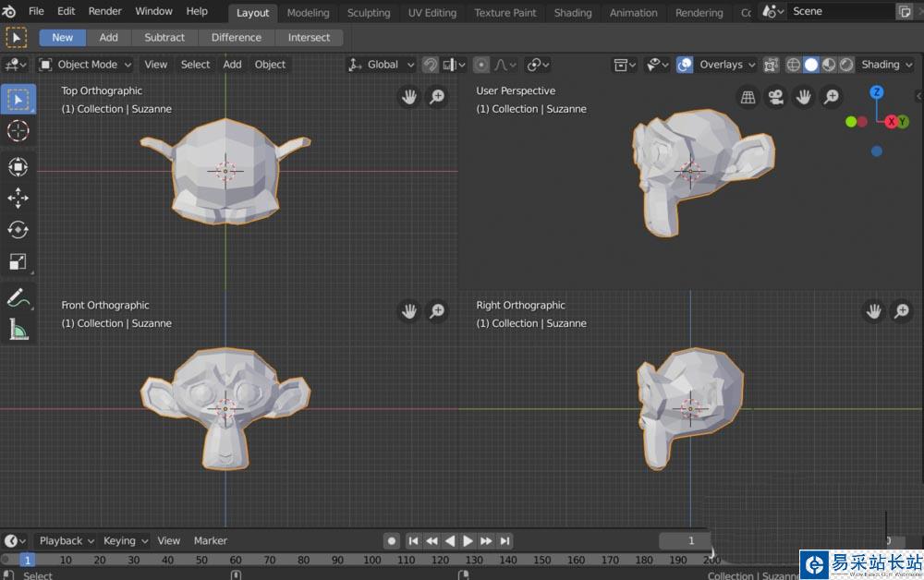
Task: Open the timeline editor type dropdown
Action: point(15,540)
